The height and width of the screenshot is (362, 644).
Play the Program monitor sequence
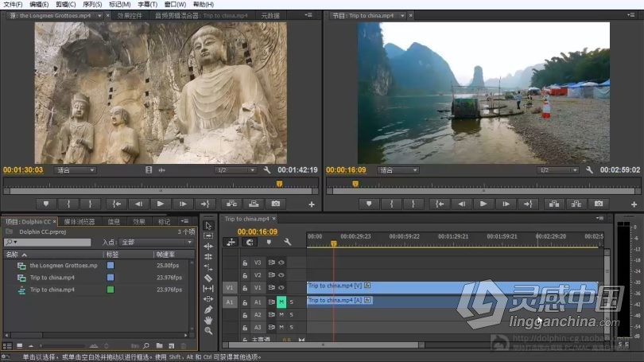point(483,204)
